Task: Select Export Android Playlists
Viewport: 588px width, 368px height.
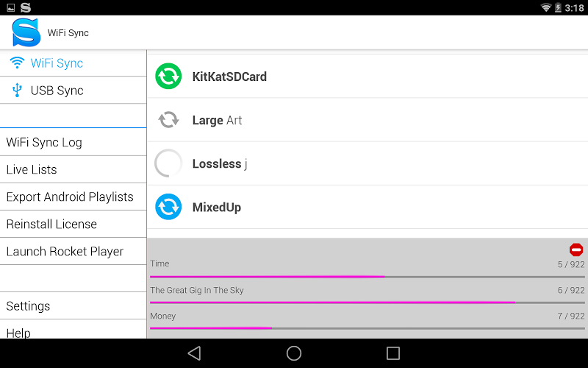Action: click(x=70, y=197)
